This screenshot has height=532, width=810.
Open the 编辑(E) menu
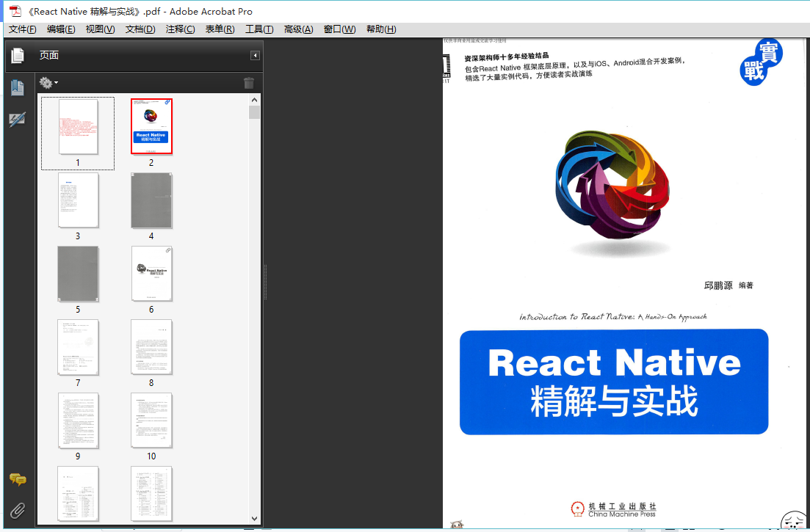(61, 29)
